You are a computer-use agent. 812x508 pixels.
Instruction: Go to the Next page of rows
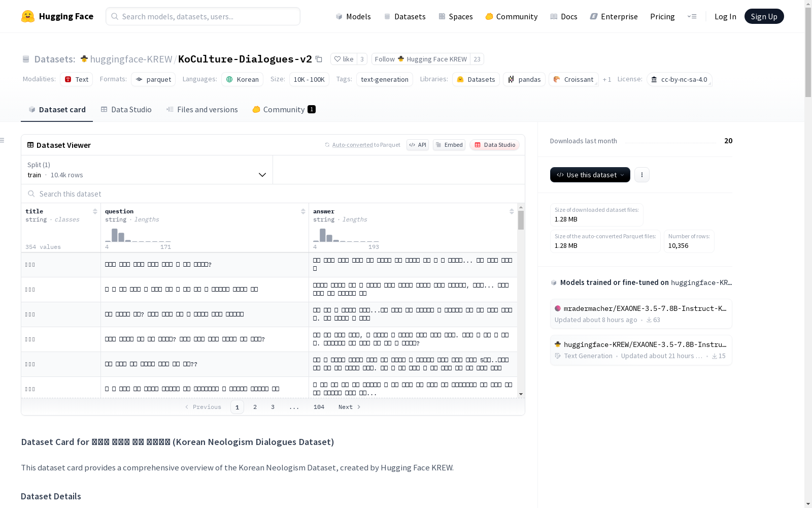(x=350, y=407)
